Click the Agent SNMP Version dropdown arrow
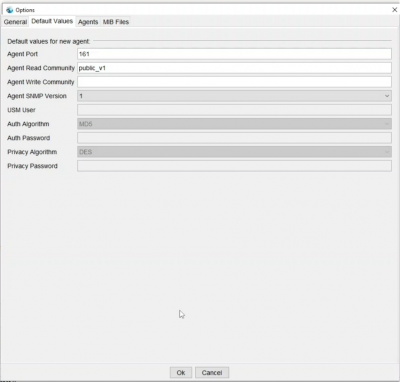400x382 pixels. click(x=387, y=96)
